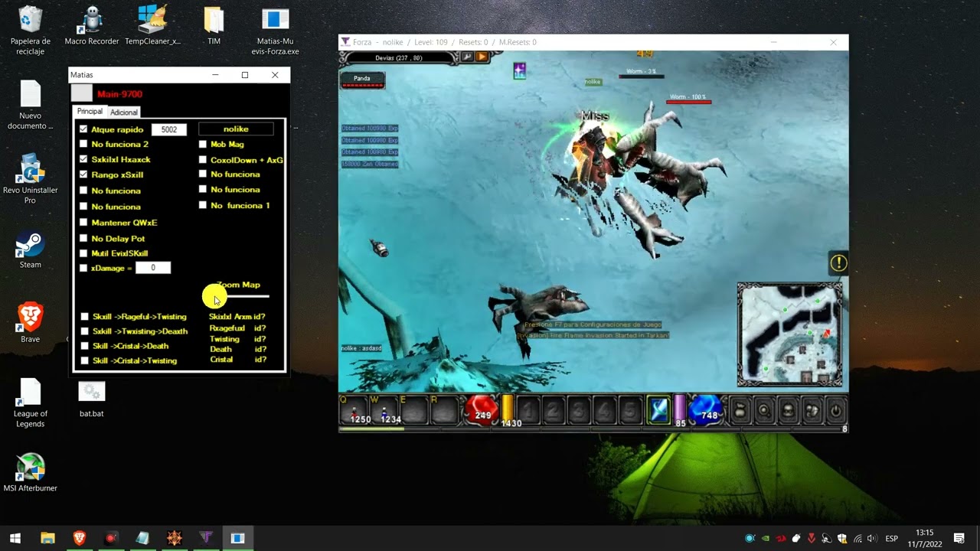Open Revo Uninstaller Pro shortcut
980x551 pixels.
point(30,178)
